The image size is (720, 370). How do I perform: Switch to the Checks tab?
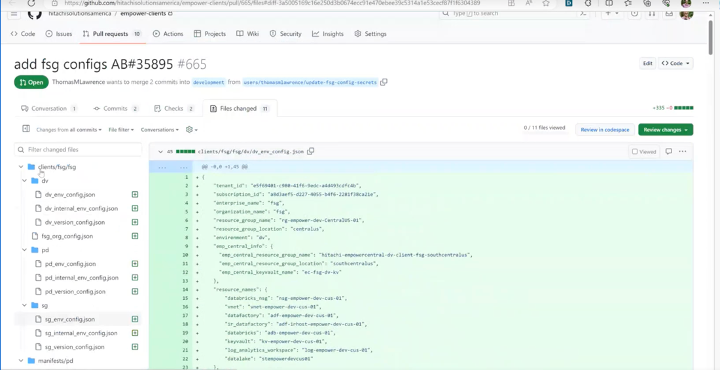pos(174,109)
